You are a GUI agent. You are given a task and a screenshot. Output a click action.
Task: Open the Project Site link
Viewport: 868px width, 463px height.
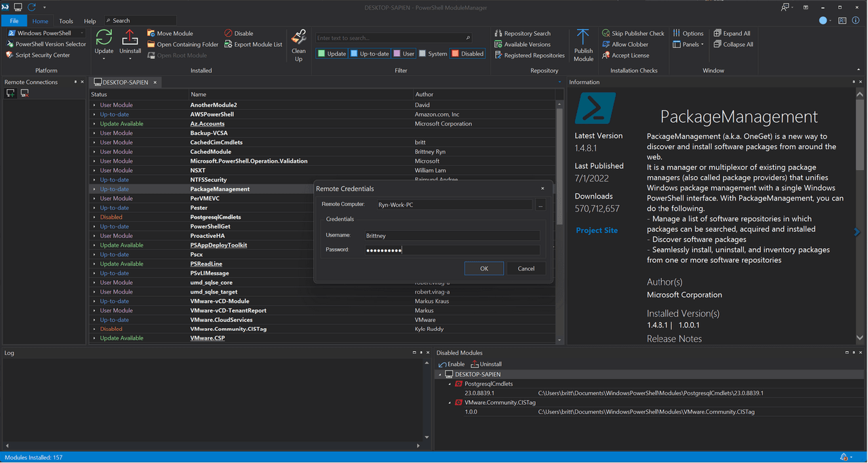597,230
